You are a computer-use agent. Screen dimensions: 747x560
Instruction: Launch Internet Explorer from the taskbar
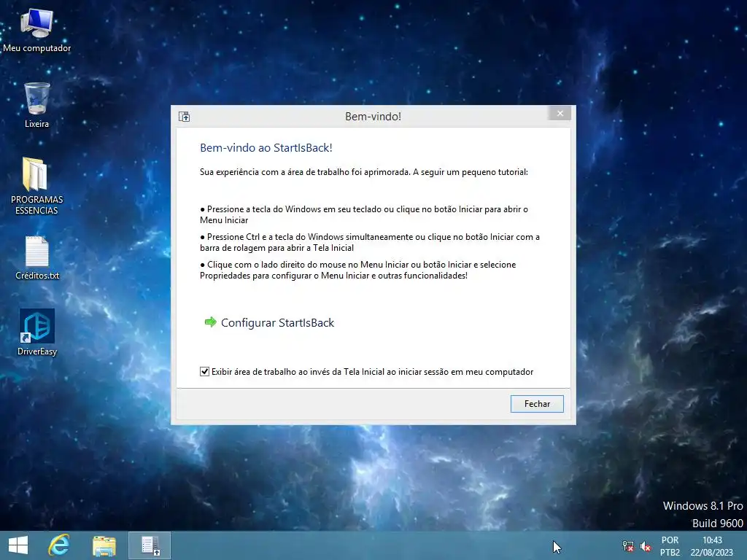click(59, 545)
